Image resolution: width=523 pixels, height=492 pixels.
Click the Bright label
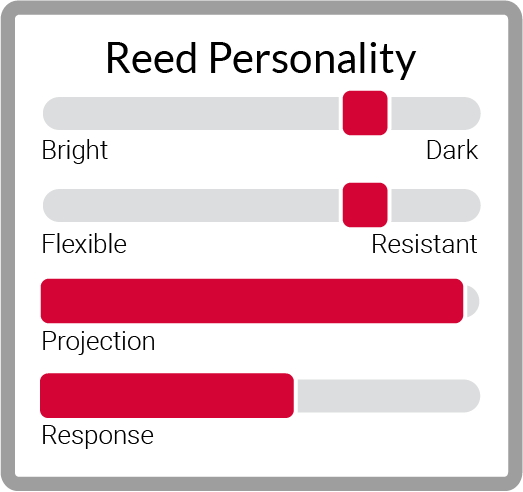[75, 150]
